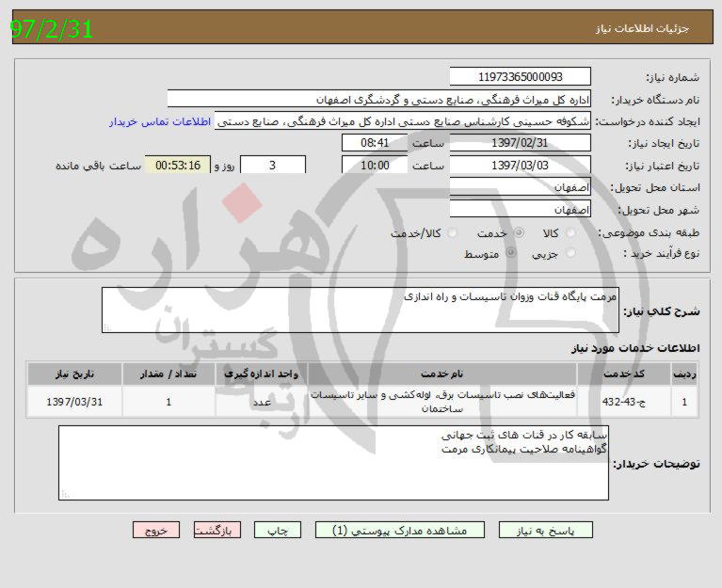The width and height of the screenshot is (722, 588).
Task: Click the چاپ print button
Action: [278, 531]
